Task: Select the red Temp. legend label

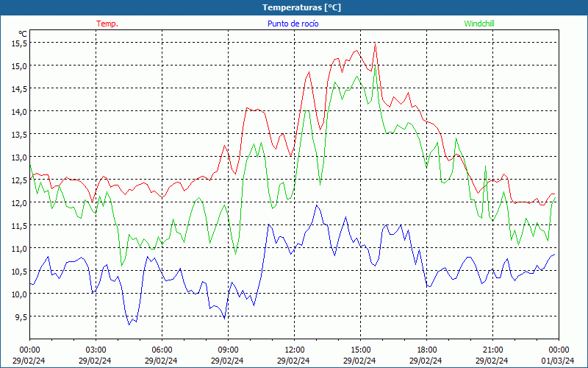Action: pos(107,24)
